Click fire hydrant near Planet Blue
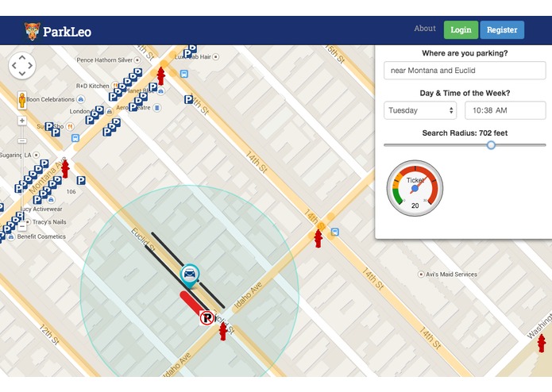The height and width of the screenshot is (392, 552). (161, 76)
